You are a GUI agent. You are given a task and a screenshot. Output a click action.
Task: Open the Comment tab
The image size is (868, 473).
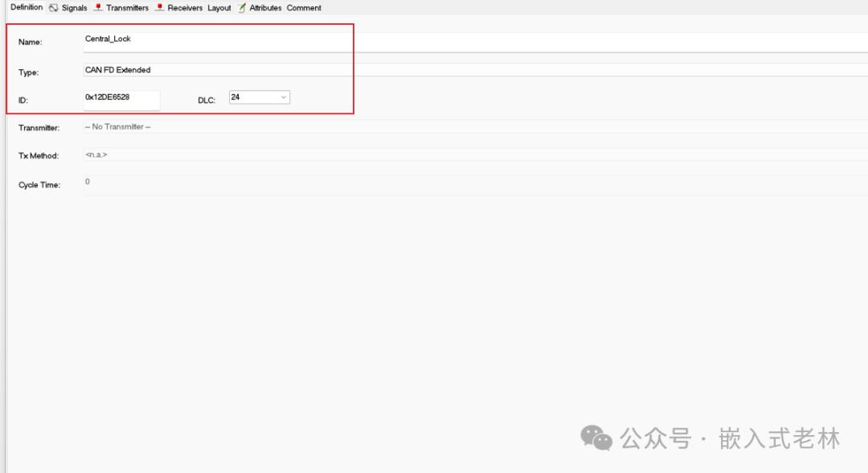pyautogui.click(x=304, y=8)
